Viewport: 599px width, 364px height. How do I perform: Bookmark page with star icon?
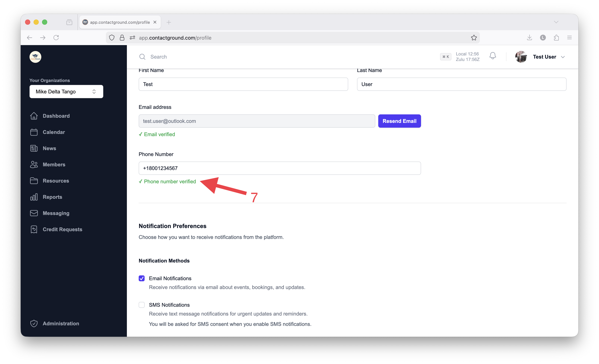[474, 38]
